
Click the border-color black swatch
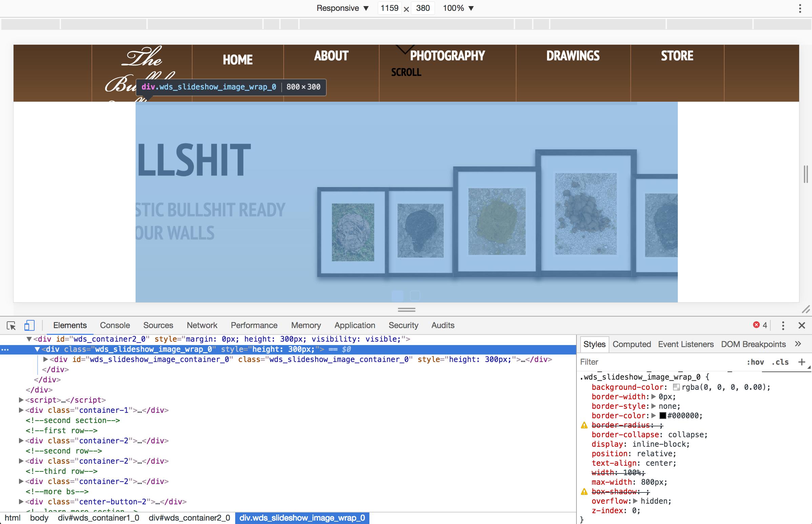coord(662,416)
